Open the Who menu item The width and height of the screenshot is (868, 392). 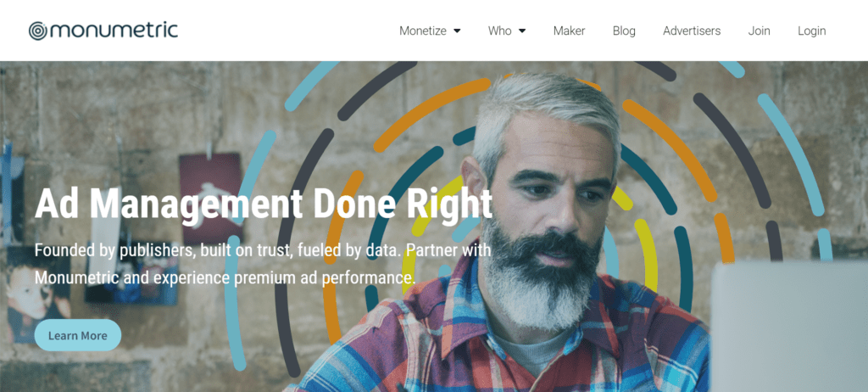point(500,31)
